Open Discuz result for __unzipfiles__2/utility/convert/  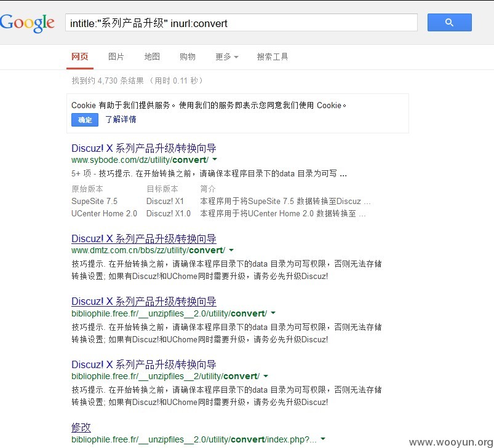(x=144, y=364)
